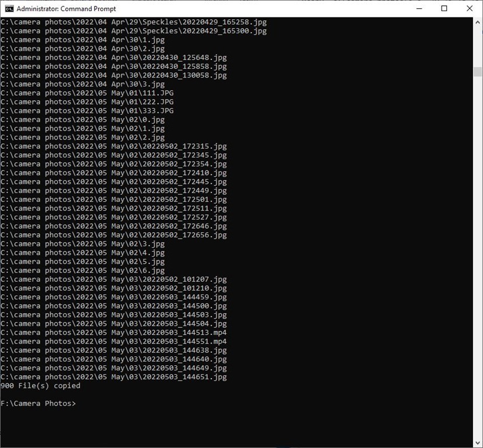Click the F:\Camera Photos> prompt line
This screenshot has width=483, height=448.
click(x=38, y=404)
